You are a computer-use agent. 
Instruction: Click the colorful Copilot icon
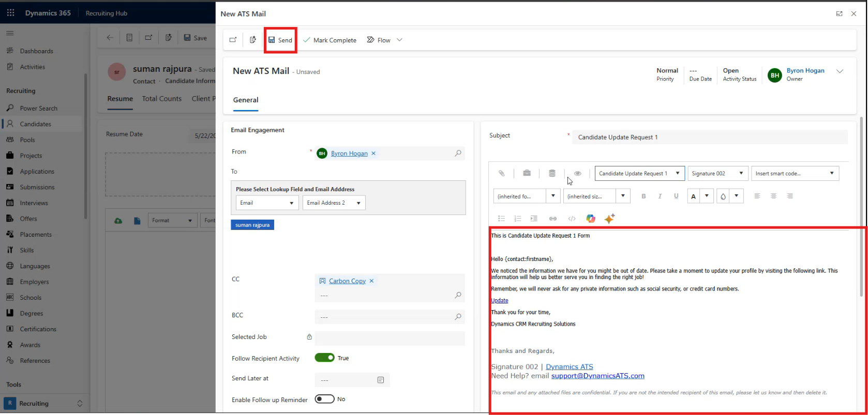pos(591,219)
